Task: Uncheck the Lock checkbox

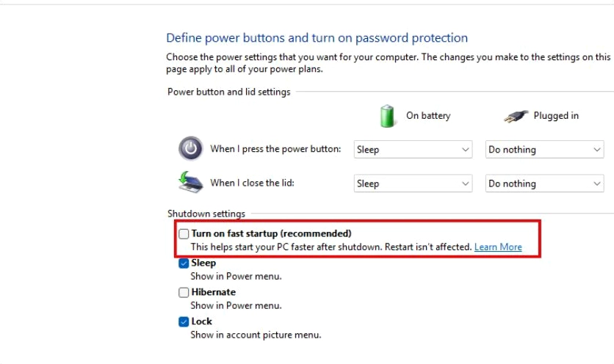Action: [184, 321]
